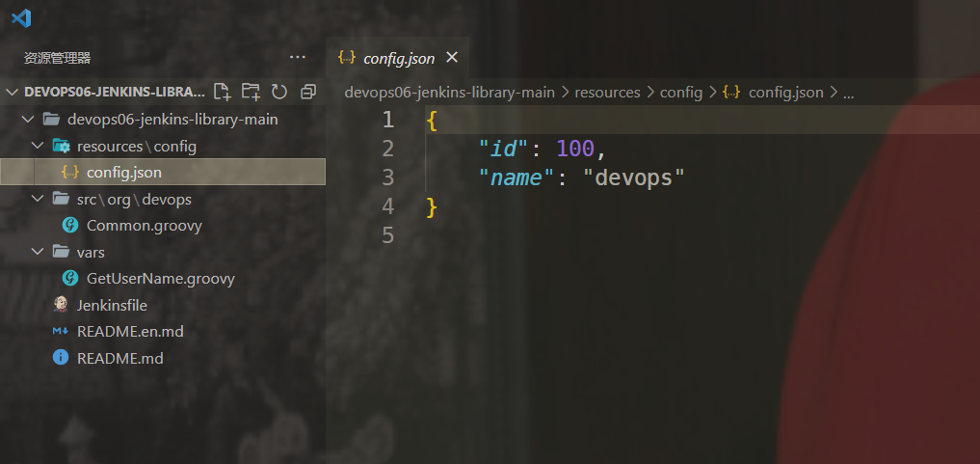The width and height of the screenshot is (980, 464).
Task: Open README.en.md file
Action: (130, 332)
